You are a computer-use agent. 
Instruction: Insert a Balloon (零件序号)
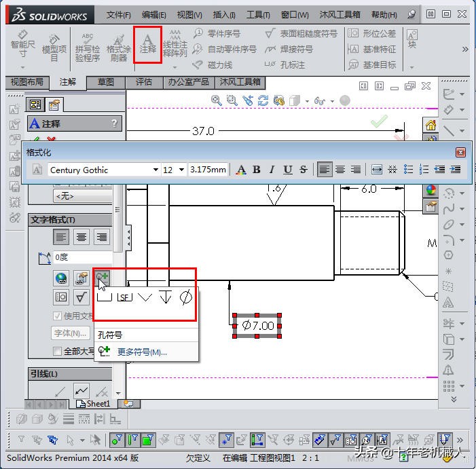coord(217,33)
